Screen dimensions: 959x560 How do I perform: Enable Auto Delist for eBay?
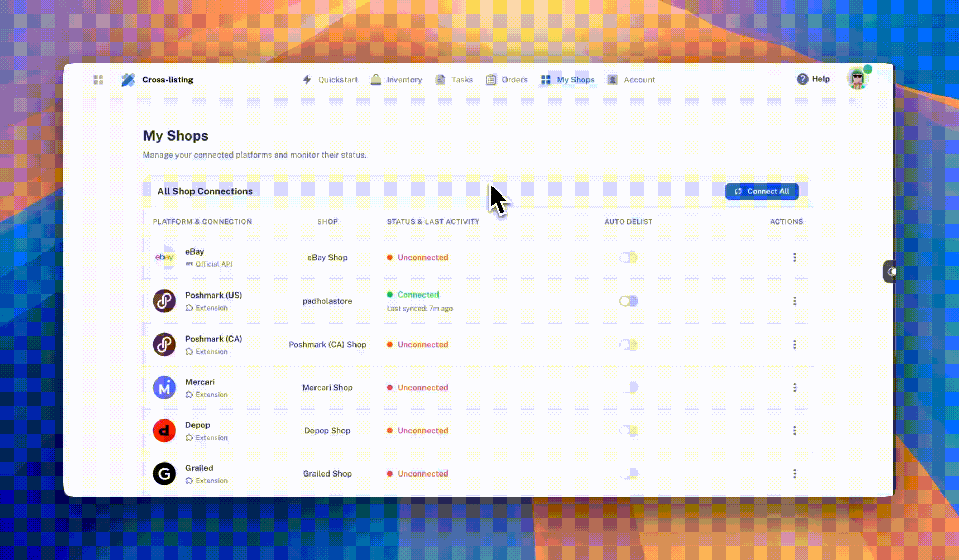pos(628,257)
